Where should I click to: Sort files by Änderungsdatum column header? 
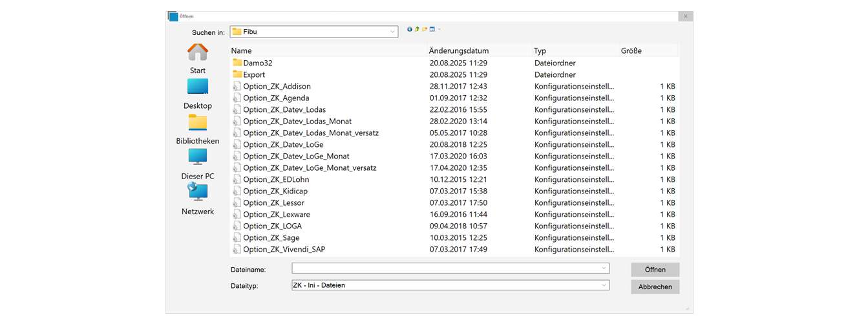tap(459, 50)
